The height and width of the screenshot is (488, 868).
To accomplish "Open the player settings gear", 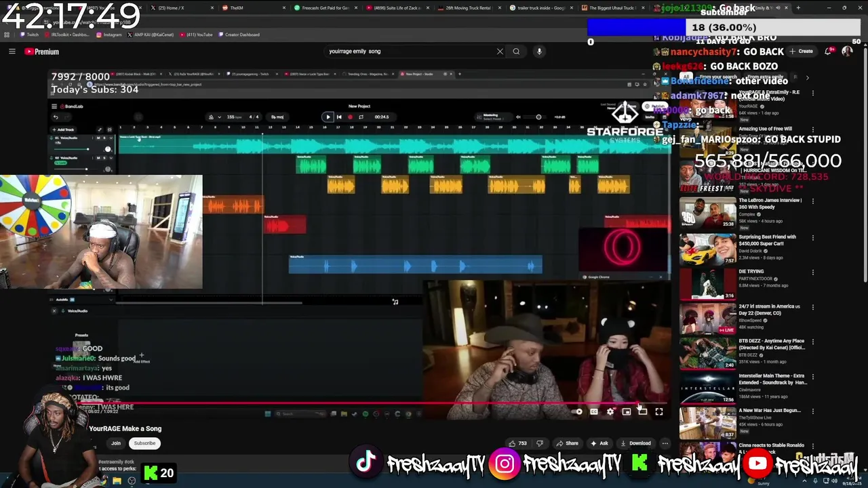I will [x=610, y=411].
